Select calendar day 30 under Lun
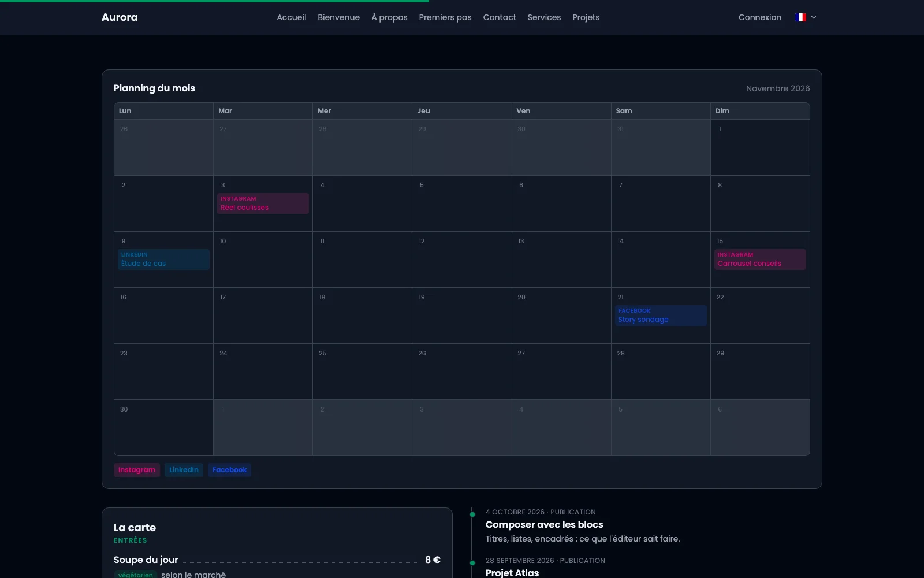Image resolution: width=924 pixels, height=578 pixels. tap(163, 428)
